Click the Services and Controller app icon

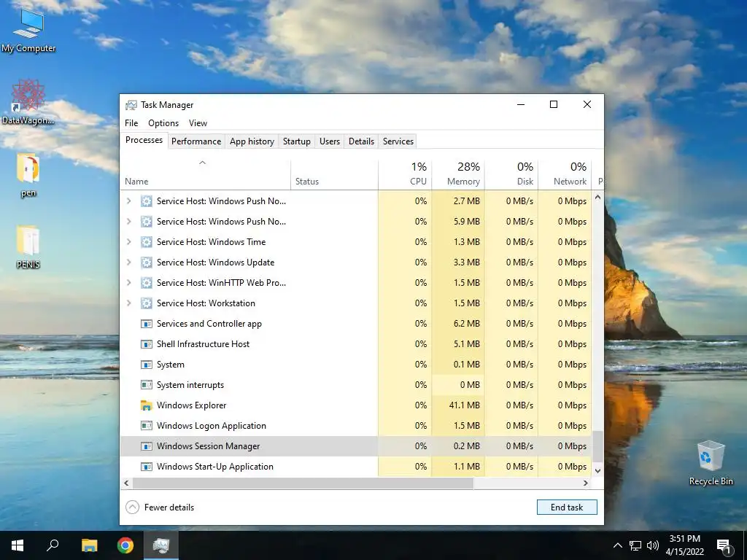pos(146,324)
